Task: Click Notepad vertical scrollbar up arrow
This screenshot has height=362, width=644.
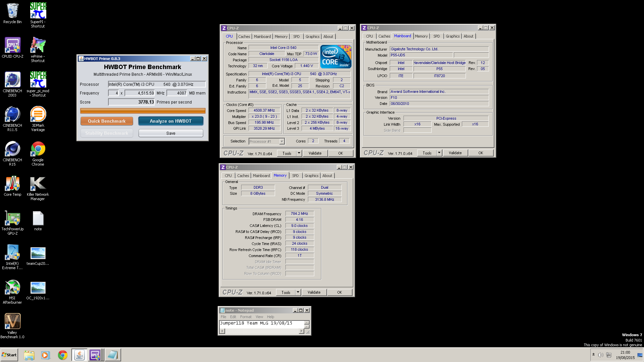Action: tap(307, 322)
